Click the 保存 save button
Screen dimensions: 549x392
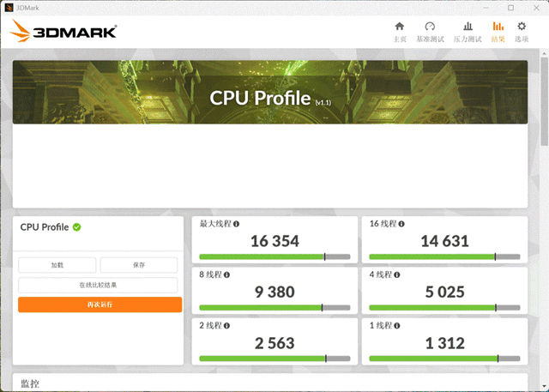[139, 265]
